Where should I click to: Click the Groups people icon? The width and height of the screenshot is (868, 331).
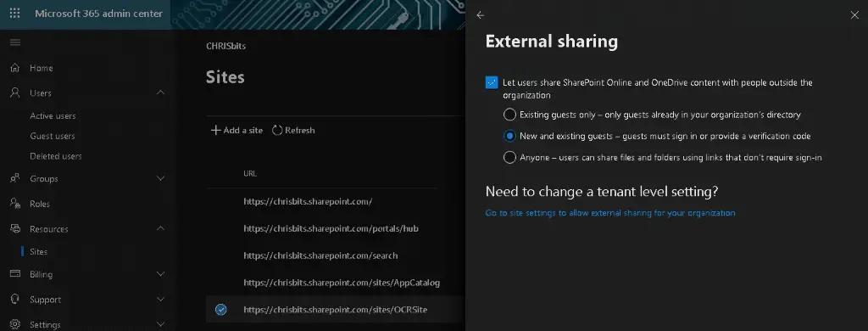15,178
